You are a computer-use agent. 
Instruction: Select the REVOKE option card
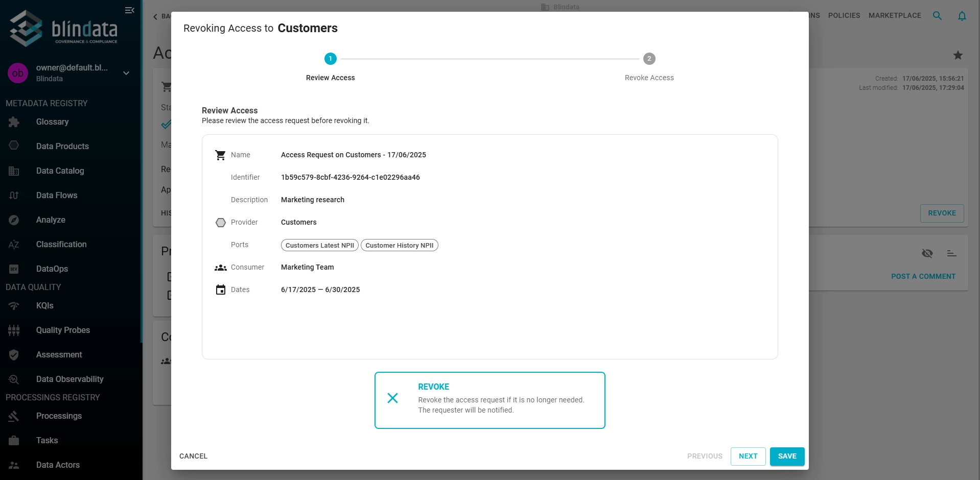click(490, 400)
